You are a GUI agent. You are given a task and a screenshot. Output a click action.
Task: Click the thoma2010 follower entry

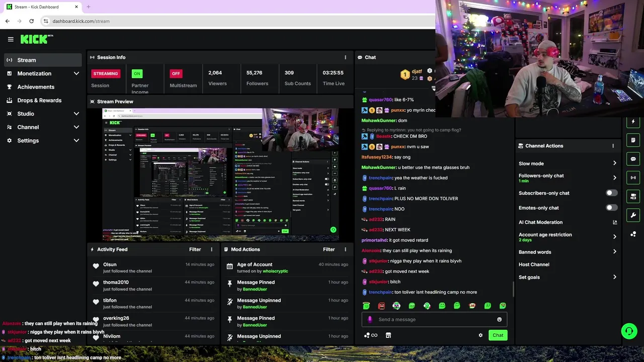click(153, 286)
